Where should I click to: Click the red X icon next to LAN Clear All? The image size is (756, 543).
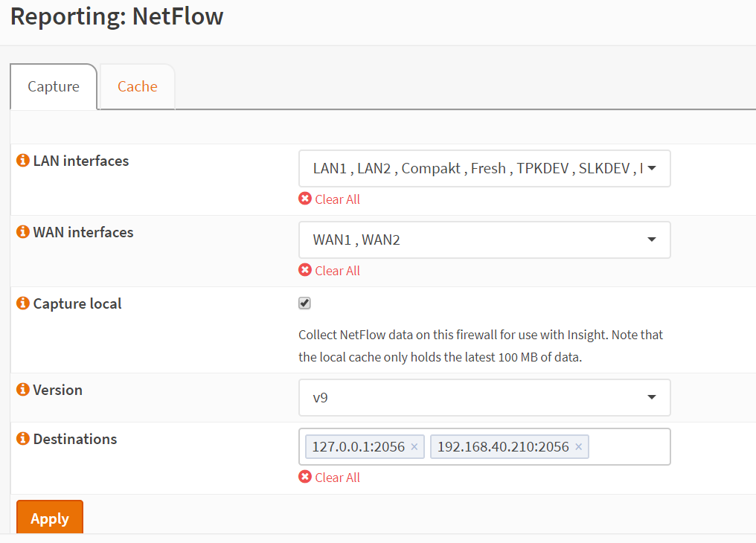tap(304, 199)
